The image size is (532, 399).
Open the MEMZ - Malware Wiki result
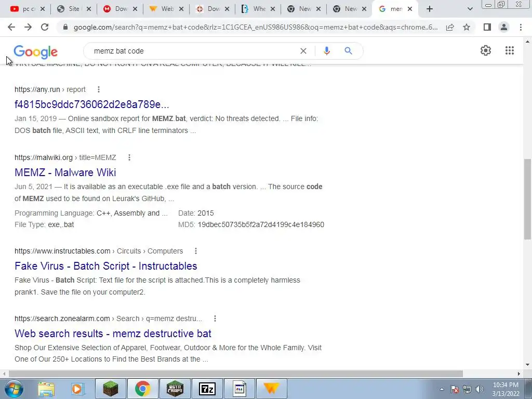click(65, 172)
